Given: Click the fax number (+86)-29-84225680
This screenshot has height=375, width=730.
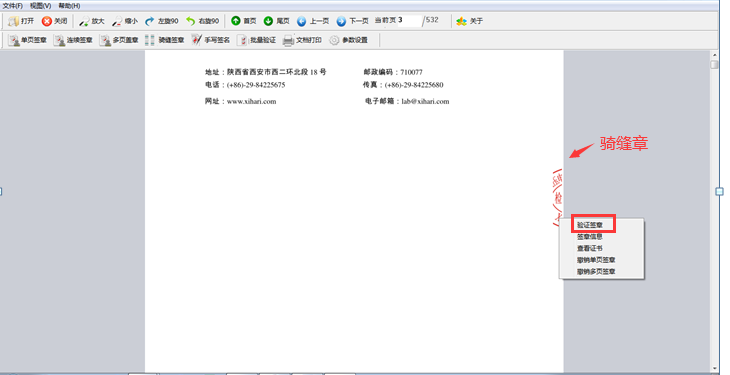Looking at the screenshot, I should pos(414,85).
